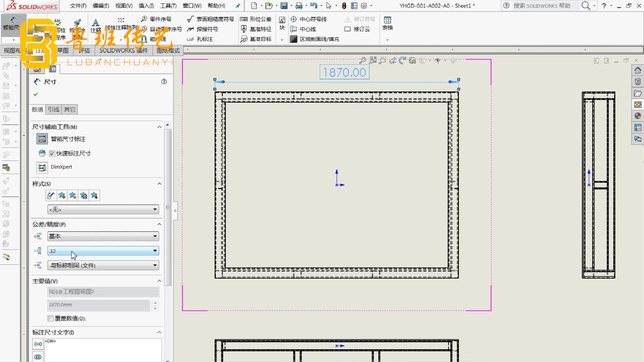Click the green checkmark to accept dimension
644x362 pixels.
(x=36, y=95)
